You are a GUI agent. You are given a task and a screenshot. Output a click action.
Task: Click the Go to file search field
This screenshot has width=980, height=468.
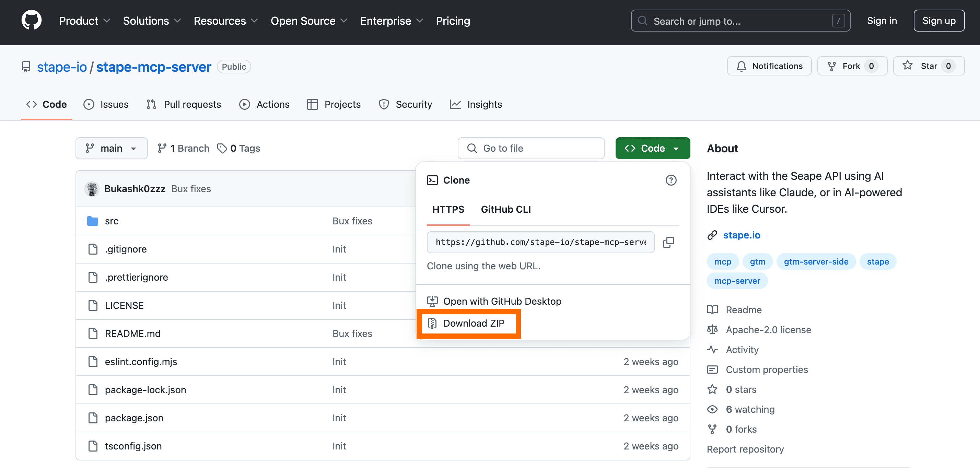[531, 148]
